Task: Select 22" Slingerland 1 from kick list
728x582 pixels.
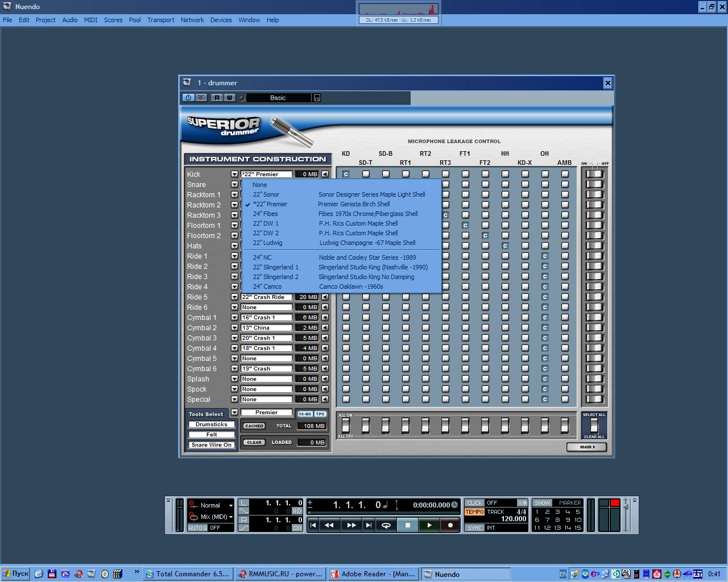Action: [x=341, y=267]
